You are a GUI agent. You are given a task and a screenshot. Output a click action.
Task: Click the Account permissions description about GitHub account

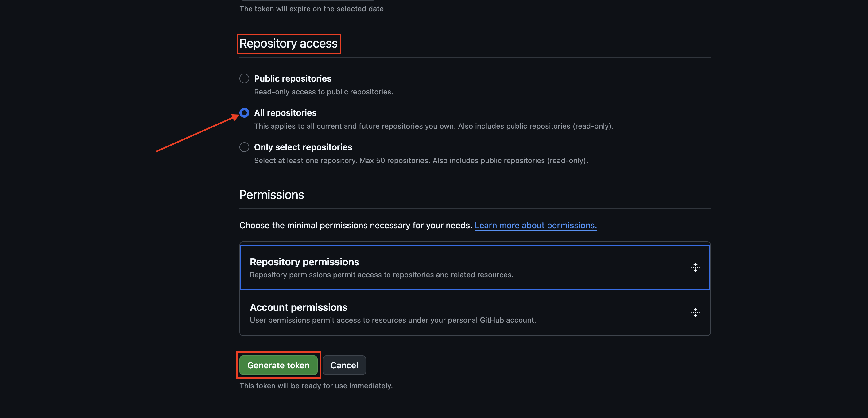click(x=393, y=320)
